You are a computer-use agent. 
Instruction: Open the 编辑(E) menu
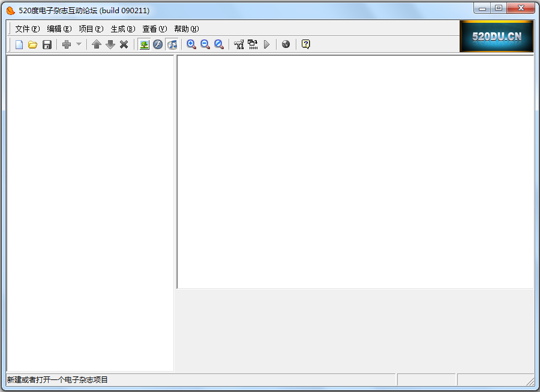[x=59, y=29]
